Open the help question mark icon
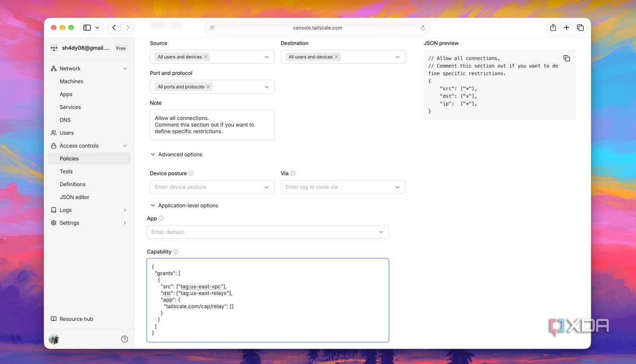Screen dimensions: 636x364 (124, 339)
